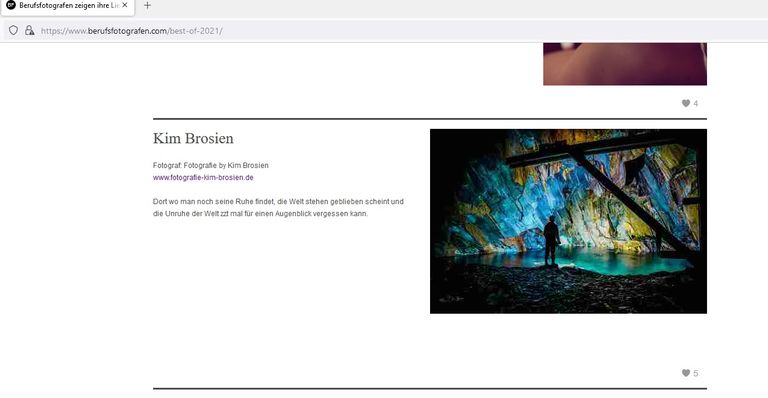The width and height of the screenshot is (768, 398).
Task: Click the description paragraph starting Dort wo
Action: point(278,208)
